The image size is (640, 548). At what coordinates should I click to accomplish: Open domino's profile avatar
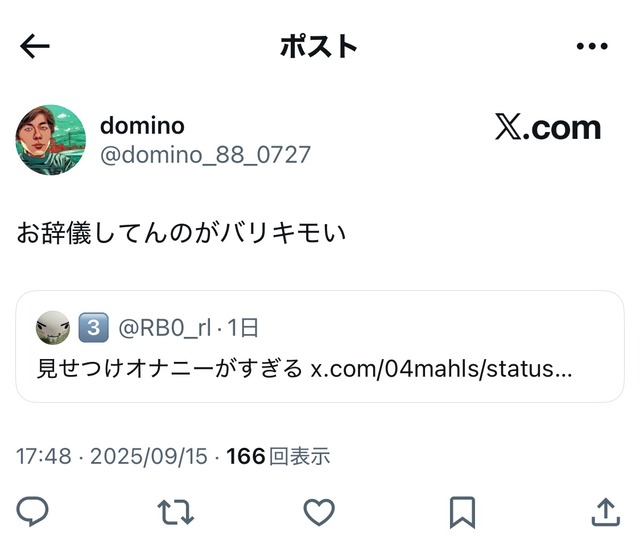click(51, 140)
